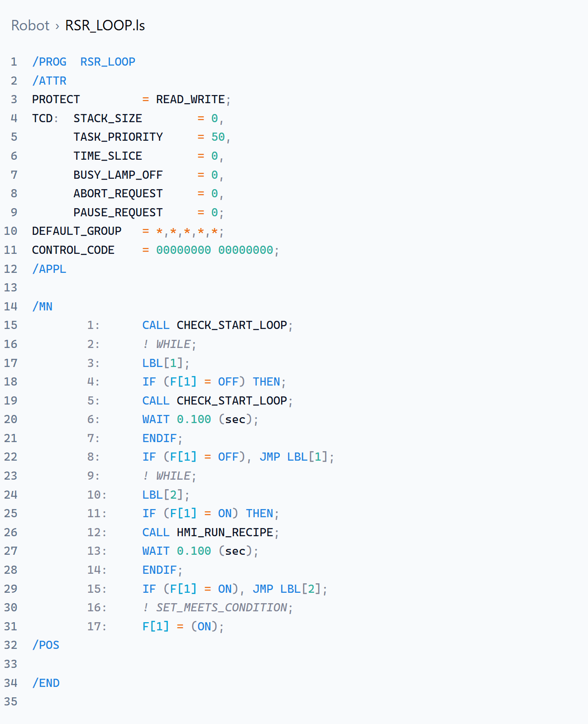The image size is (588, 724).
Task: Click the TASK_PRIORITY attribute
Action: pyautogui.click(x=118, y=137)
